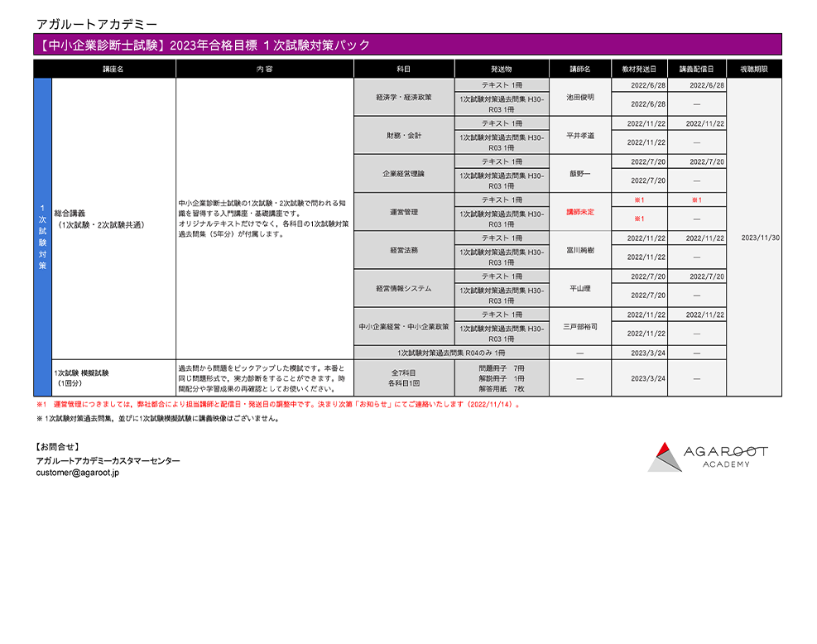Click the blue 1次試験対策 vertical sidebar label
This screenshot has width=817, height=644.
(x=43, y=238)
